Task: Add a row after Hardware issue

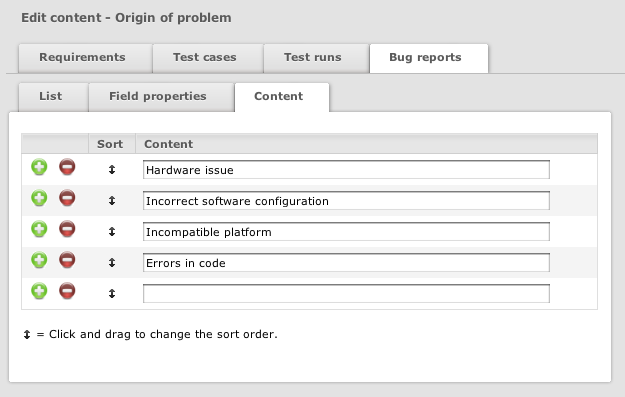Action: click(x=39, y=167)
